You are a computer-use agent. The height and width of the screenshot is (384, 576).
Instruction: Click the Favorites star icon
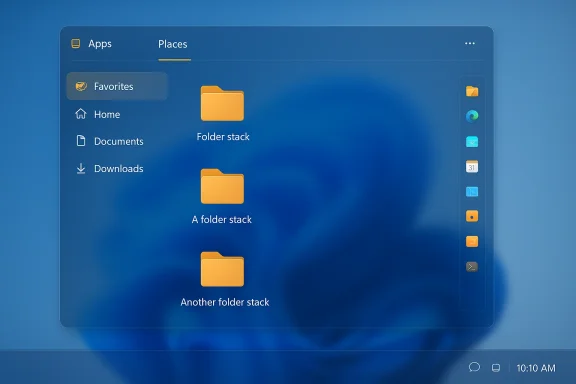click(x=81, y=86)
